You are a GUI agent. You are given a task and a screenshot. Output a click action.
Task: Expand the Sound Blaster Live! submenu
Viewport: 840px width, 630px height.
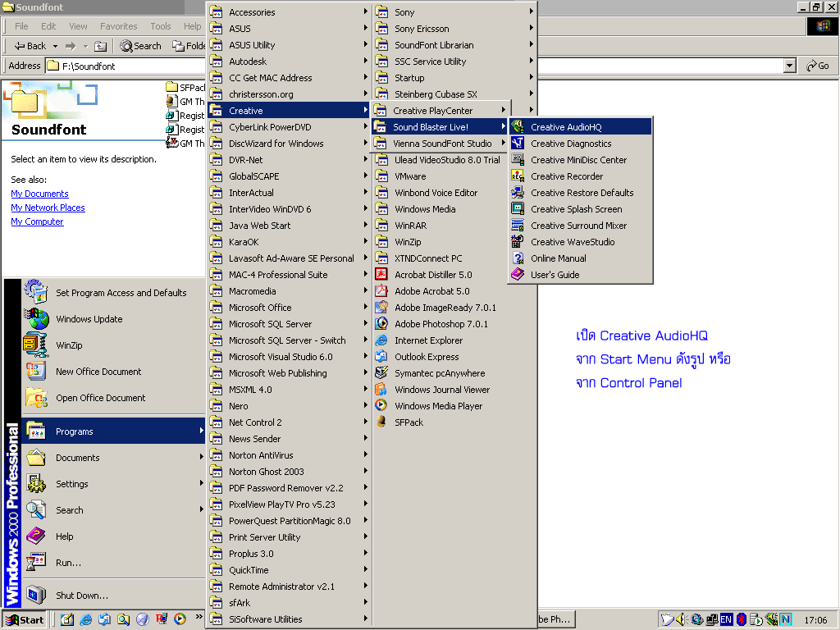point(440,127)
